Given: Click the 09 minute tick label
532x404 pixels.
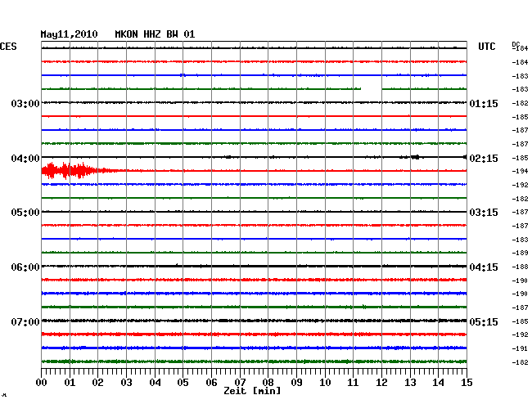Looking at the screenshot, I should pos(296,383).
